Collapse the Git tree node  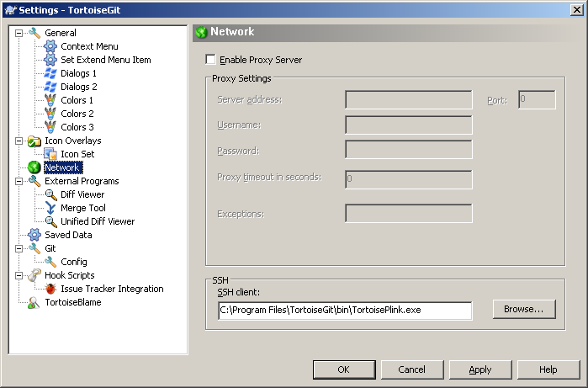point(19,248)
